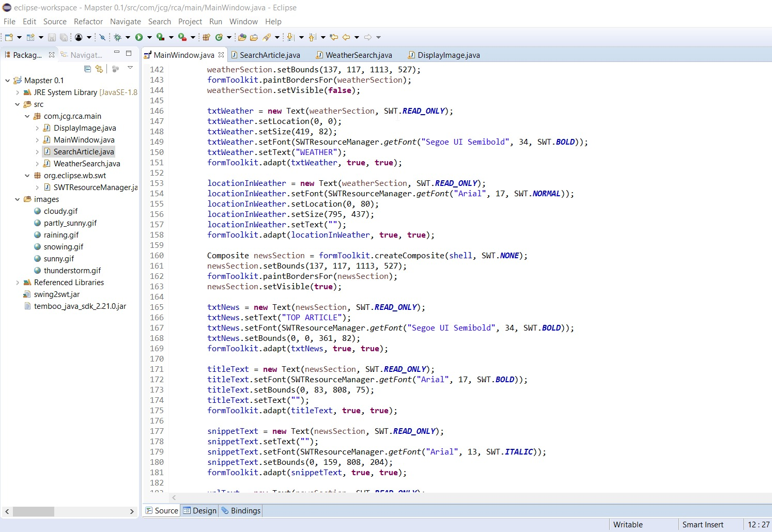Open the Refactor menu
This screenshot has width=772, height=532.
pyautogui.click(x=88, y=22)
